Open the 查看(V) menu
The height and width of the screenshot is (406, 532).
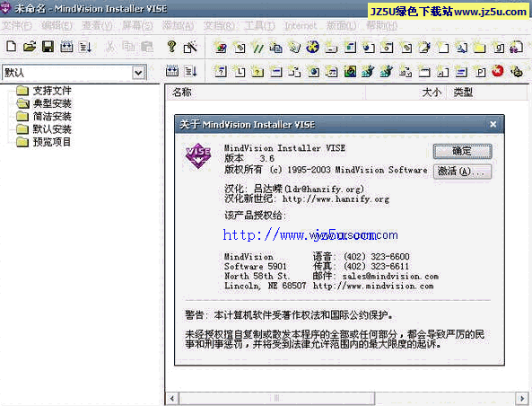(x=97, y=25)
